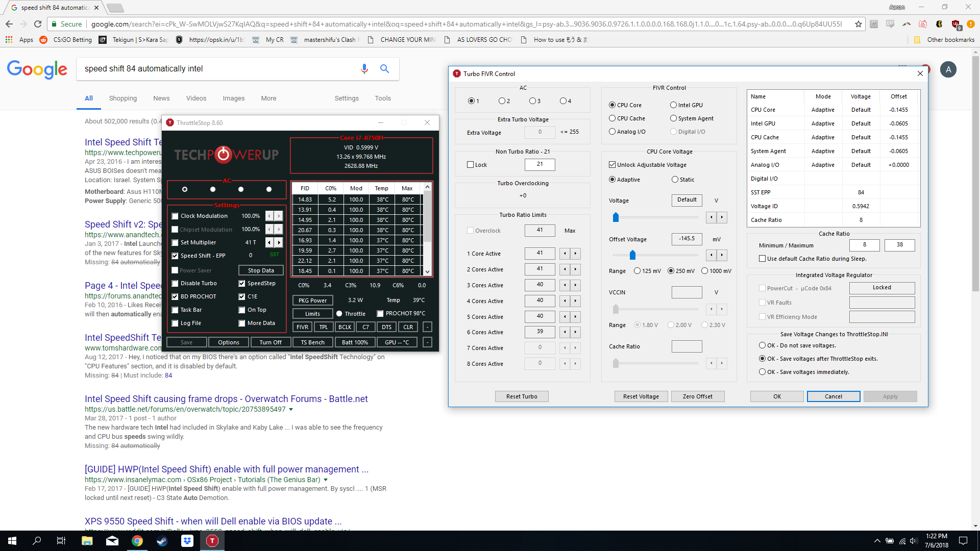Viewport: 980px width, 551px height.
Task: Open the News search tab
Action: point(161,98)
